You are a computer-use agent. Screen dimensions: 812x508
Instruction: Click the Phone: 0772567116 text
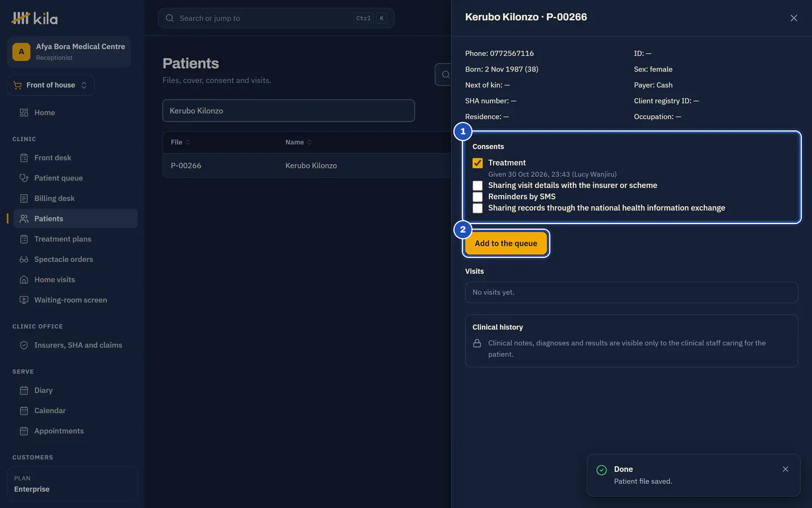click(x=499, y=53)
